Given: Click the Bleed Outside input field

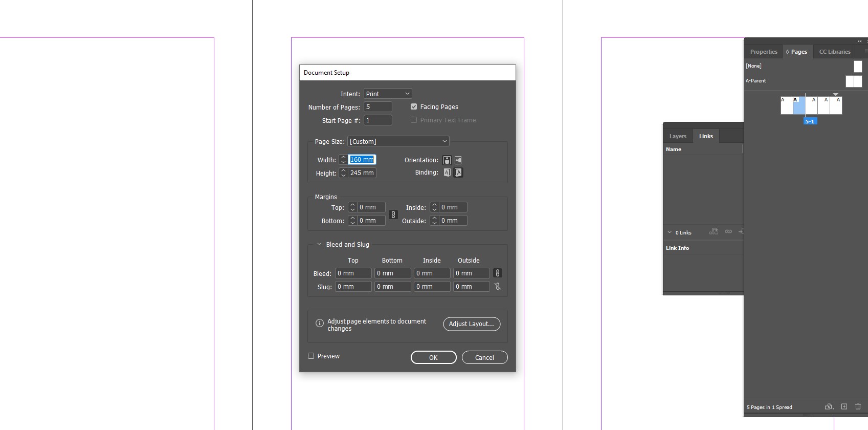Looking at the screenshot, I should coord(472,273).
